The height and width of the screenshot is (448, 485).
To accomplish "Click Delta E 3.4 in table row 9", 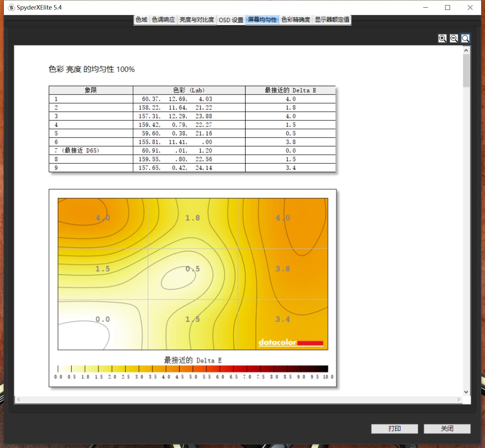I will pos(290,168).
